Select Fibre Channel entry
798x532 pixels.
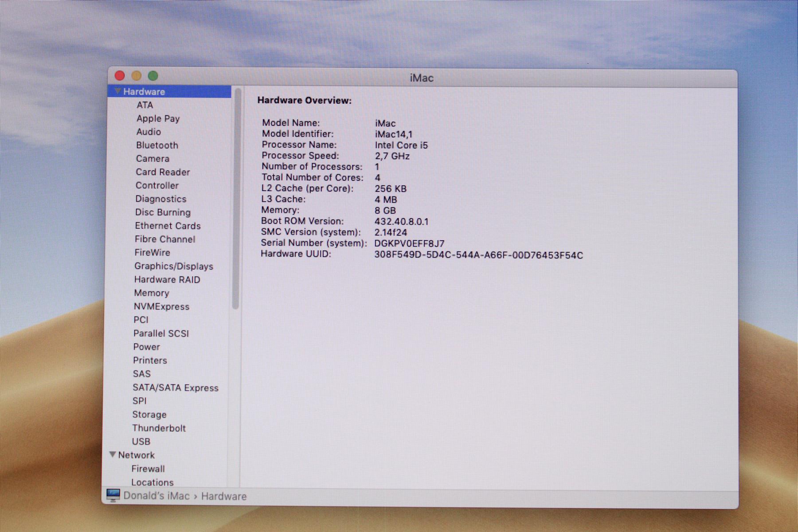pos(165,239)
